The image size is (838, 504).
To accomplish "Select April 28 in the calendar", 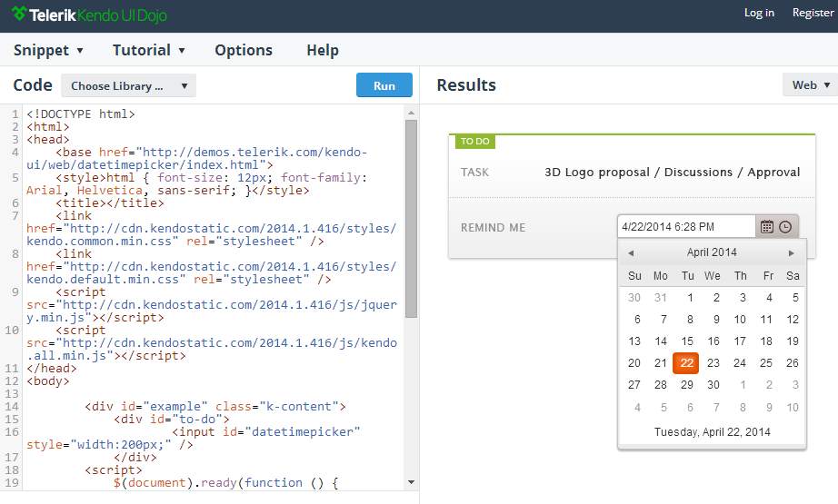I will coord(661,385).
